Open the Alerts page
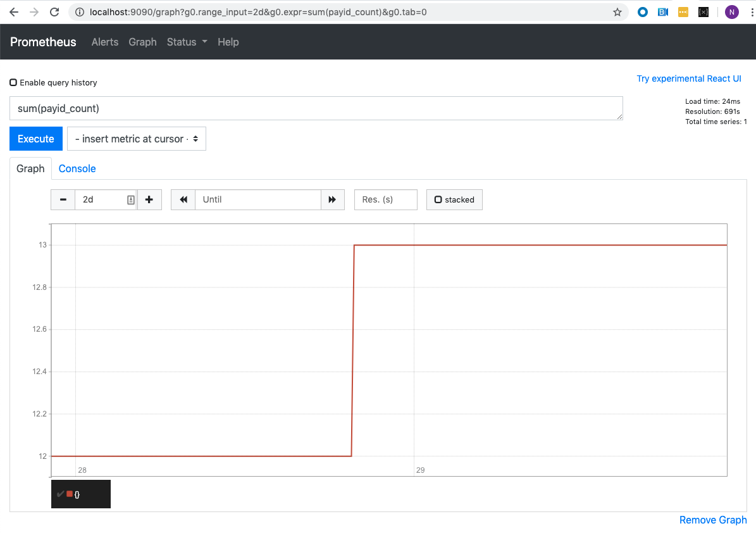 tap(104, 42)
